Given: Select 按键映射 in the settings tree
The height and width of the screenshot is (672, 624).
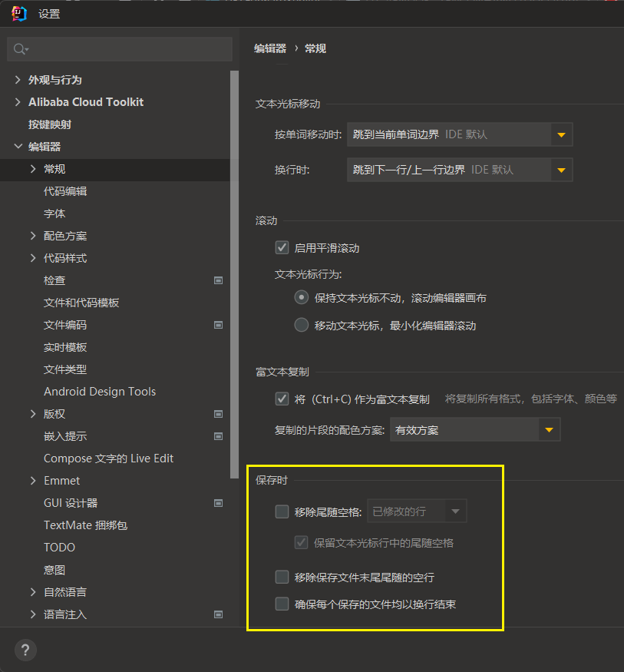Looking at the screenshot, I should pos(50,124).
